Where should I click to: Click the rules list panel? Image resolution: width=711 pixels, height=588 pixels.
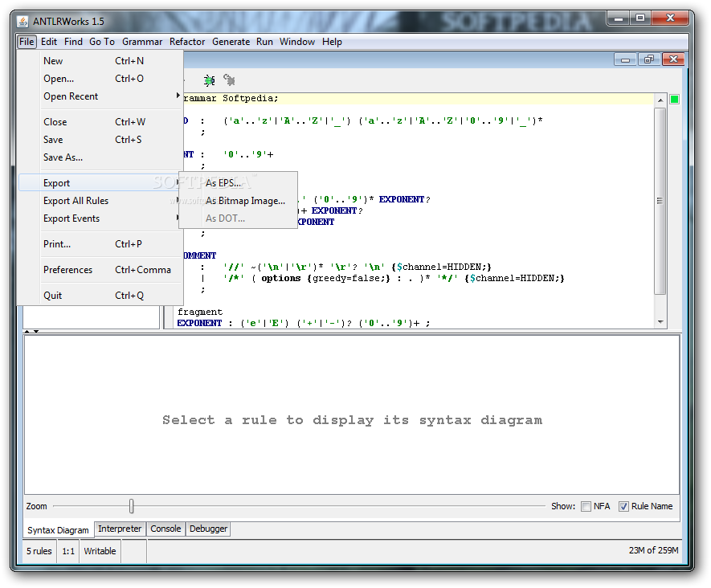point(91,317)
